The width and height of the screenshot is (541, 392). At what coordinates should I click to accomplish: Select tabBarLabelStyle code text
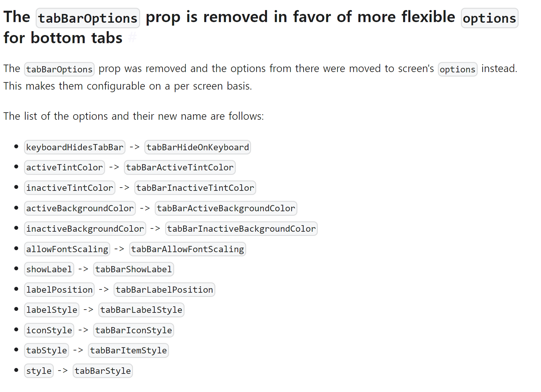click(x=141, y=310)
